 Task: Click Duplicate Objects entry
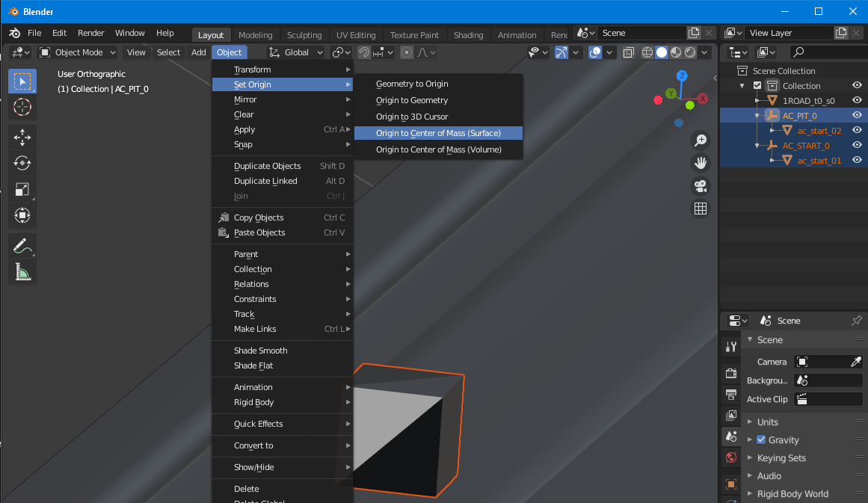click(x=283, y=166)
